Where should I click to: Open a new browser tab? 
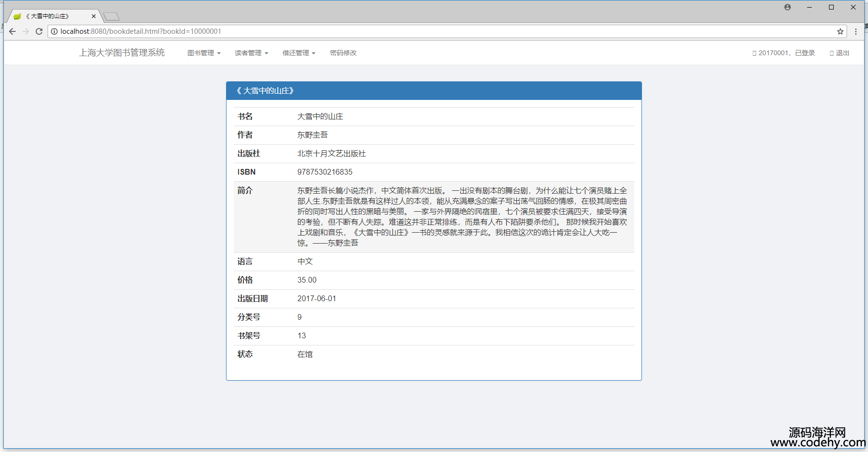coord(111,17)
